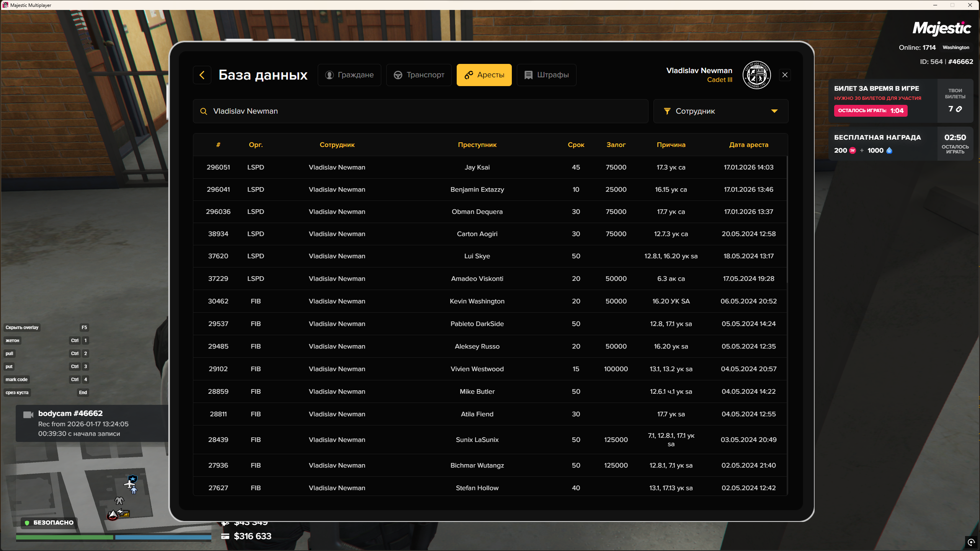Open the Транспорт tab
980x551 pixels.
419,75
